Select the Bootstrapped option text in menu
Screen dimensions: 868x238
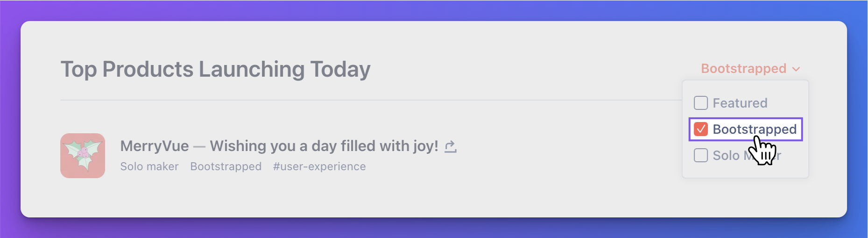[x=755, y=129]
